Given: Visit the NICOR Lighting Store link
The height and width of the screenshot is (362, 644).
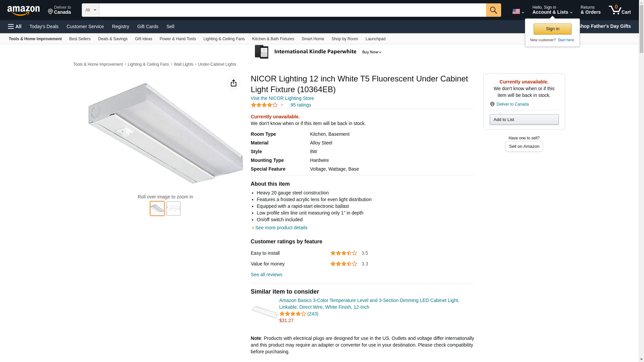Looking at the screenshot, I should coord(282,98).
